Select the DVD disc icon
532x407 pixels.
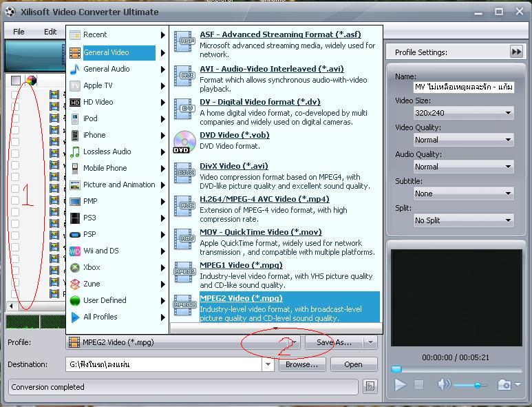tap(184, 143)
